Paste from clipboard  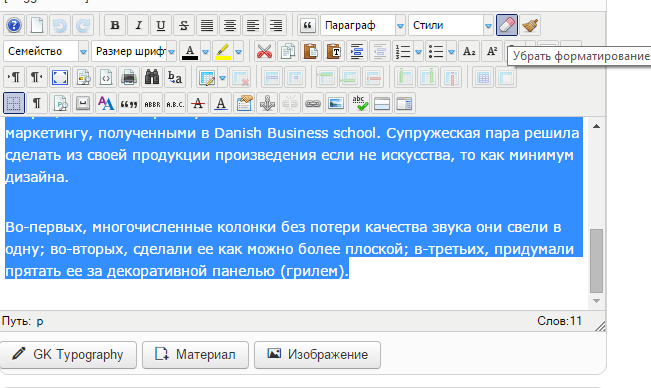311,51
